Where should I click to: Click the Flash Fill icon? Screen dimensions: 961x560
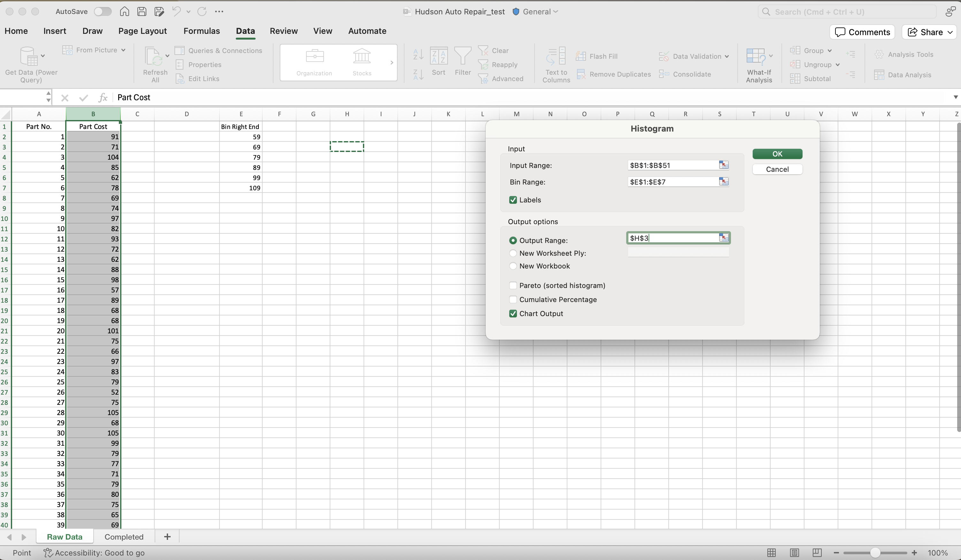pos(581,56)
